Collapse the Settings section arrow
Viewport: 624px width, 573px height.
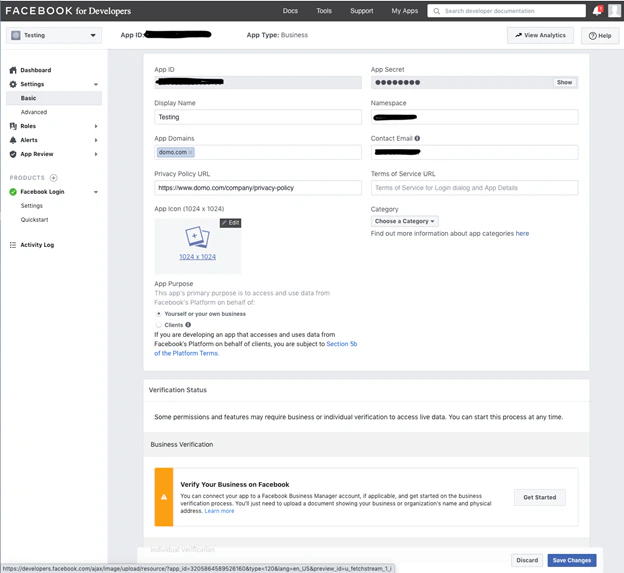point(96,84)
